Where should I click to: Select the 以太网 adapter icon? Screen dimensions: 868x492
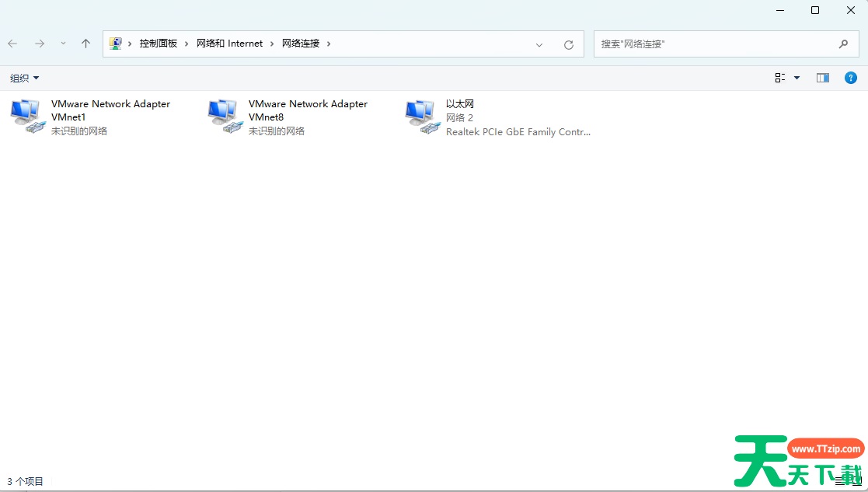point(422,117)
